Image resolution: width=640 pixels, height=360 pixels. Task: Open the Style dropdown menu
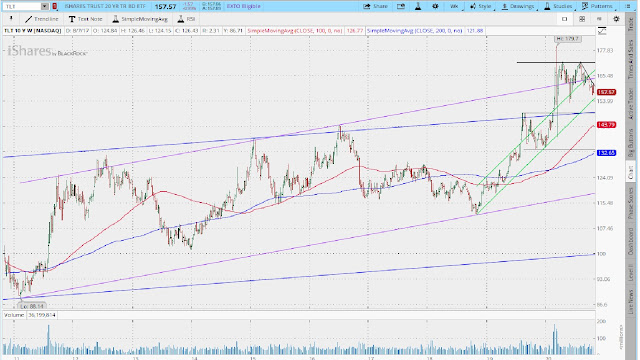point(481,6)
